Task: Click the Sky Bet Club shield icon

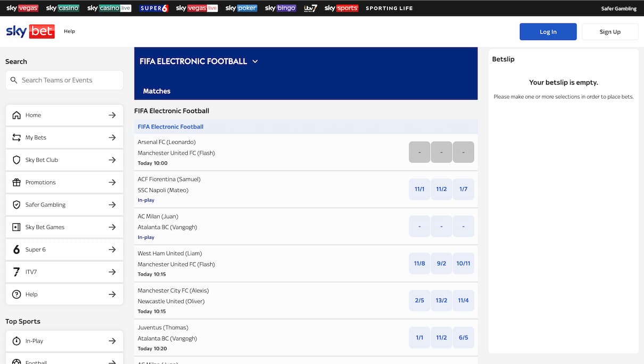Action: tap(16, 160)
